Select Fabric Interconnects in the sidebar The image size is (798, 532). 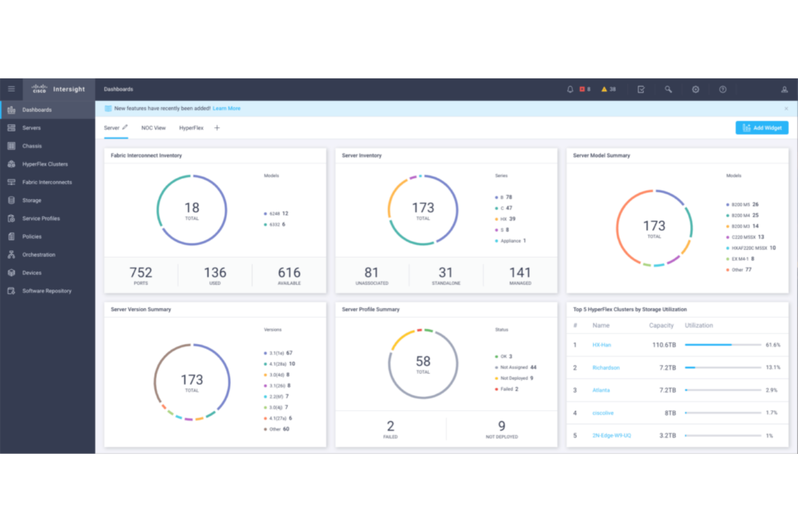pos(47,182)
